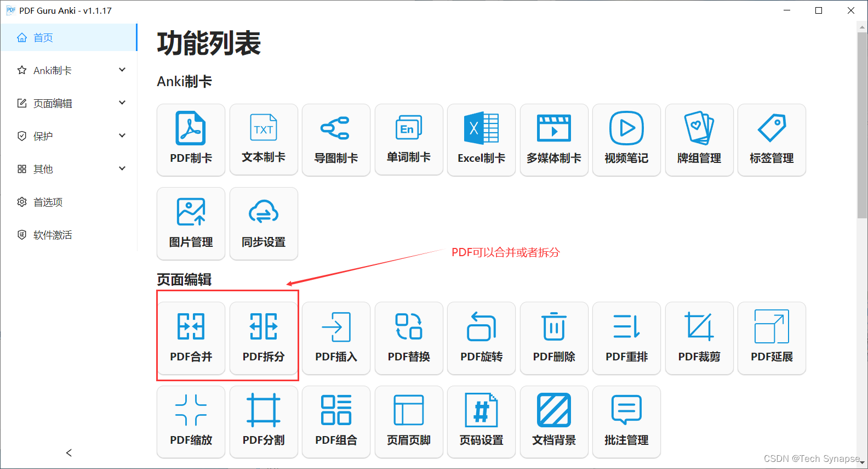868x469 pixels.
Task: Expand the 其他 sidebar chevron
Action: [122, 168]
